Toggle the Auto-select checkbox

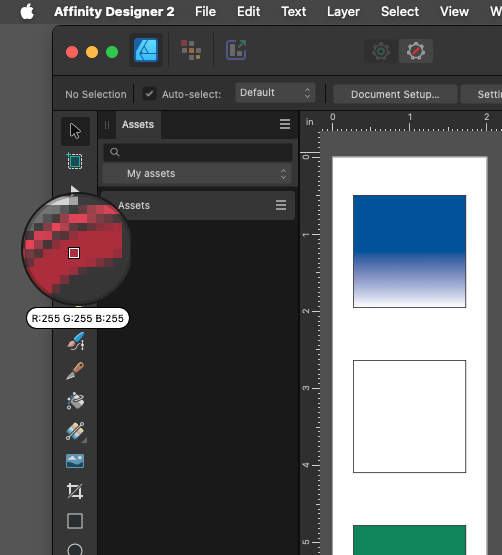tap(149, 94)
